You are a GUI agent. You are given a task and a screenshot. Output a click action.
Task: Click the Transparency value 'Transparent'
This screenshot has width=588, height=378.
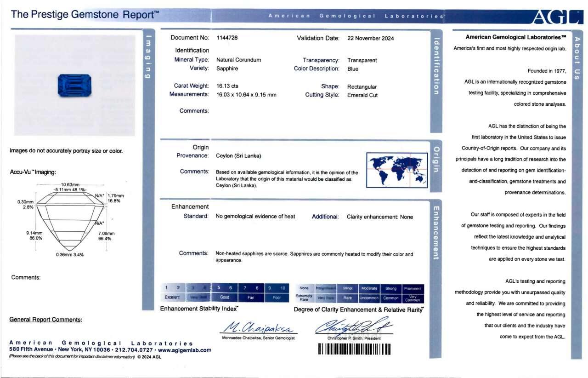point(362,60)
